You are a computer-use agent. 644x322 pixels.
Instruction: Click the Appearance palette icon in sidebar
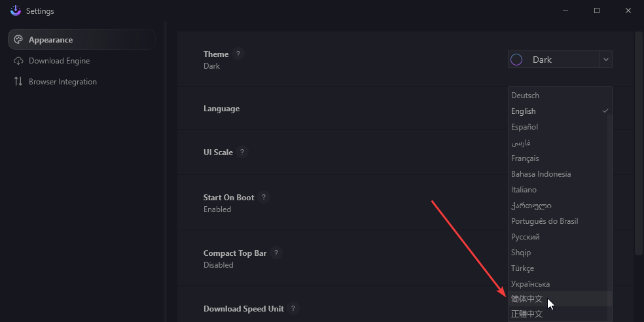18,40
